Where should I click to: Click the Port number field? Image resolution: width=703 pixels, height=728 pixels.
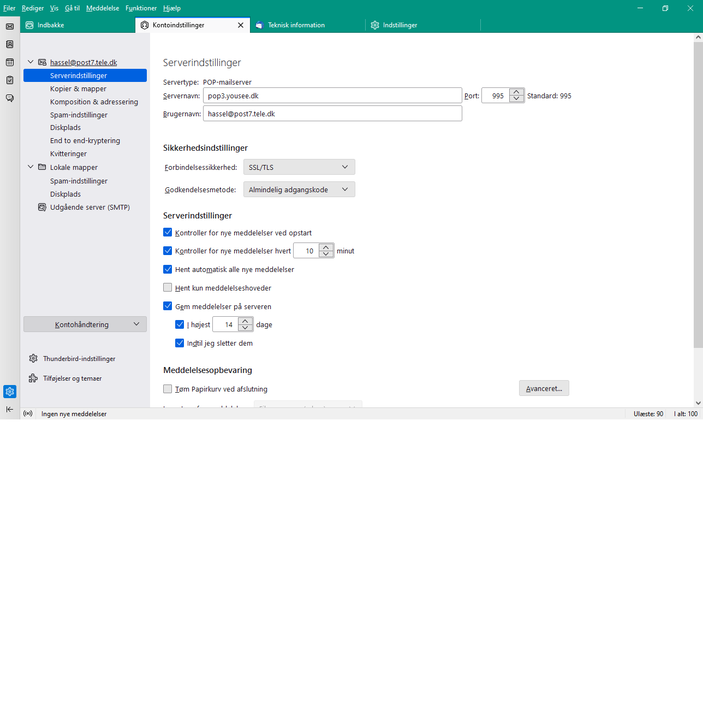pyautogui.click(x=496, y=96)
